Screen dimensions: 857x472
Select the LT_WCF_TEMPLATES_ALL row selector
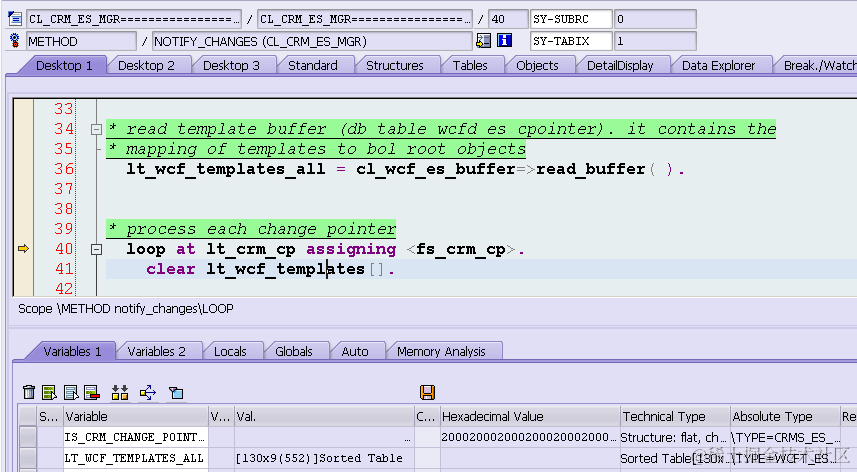coord(27,458)
